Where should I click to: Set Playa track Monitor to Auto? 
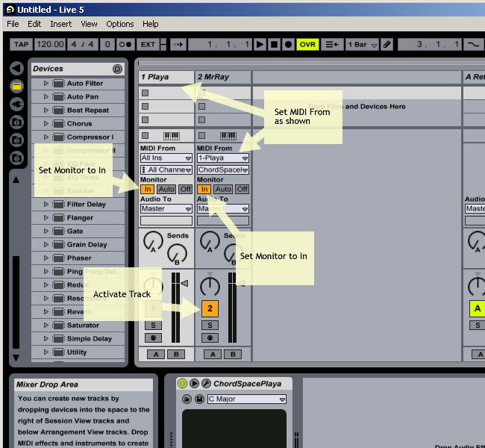pos(166,189)
